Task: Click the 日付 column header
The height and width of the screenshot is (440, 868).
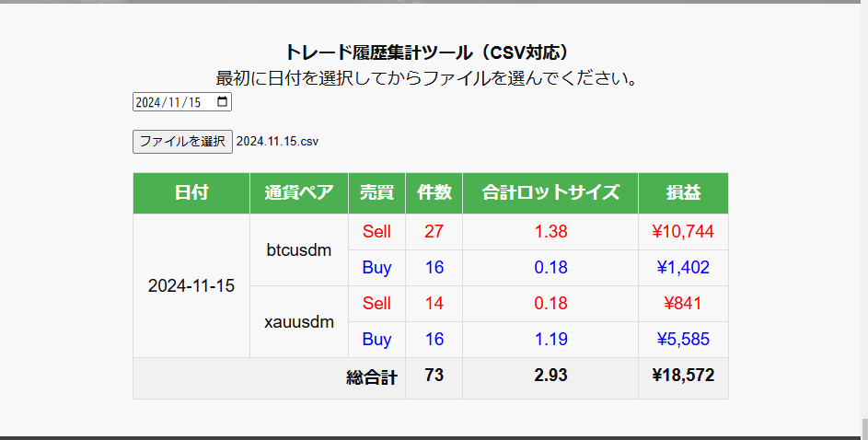Action: click(x=191, y=193)
